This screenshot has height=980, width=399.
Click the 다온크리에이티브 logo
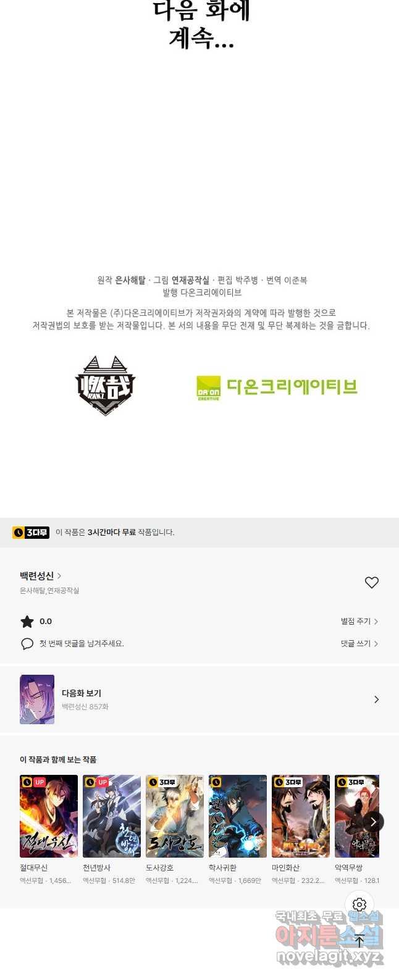pos(277,387)
